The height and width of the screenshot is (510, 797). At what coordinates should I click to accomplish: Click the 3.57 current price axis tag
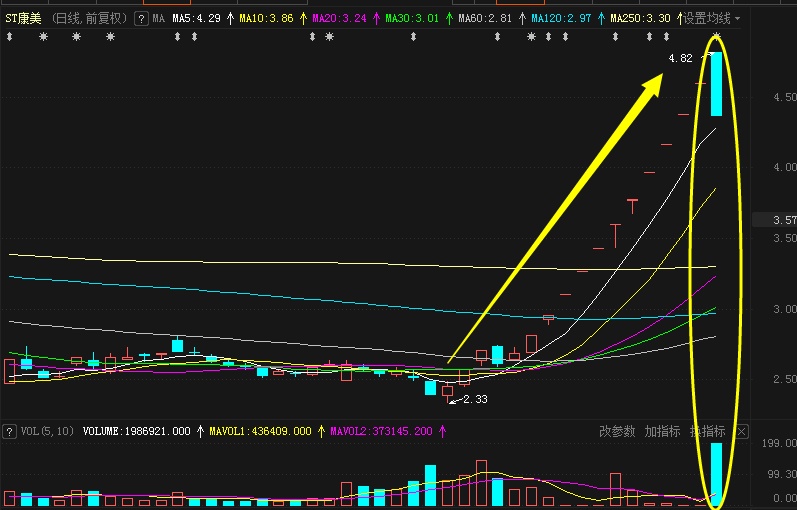pos(784,220)
